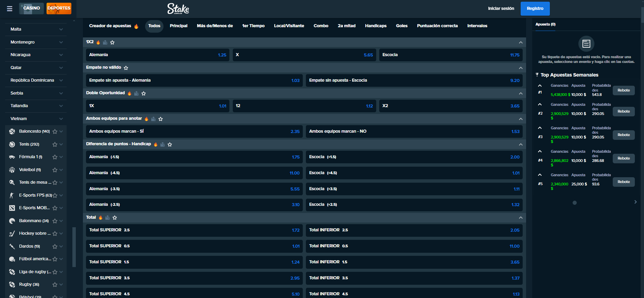Click the flame icon by Ambos equipos para anotar
The image size is (644, 298).
pos(146,119)
